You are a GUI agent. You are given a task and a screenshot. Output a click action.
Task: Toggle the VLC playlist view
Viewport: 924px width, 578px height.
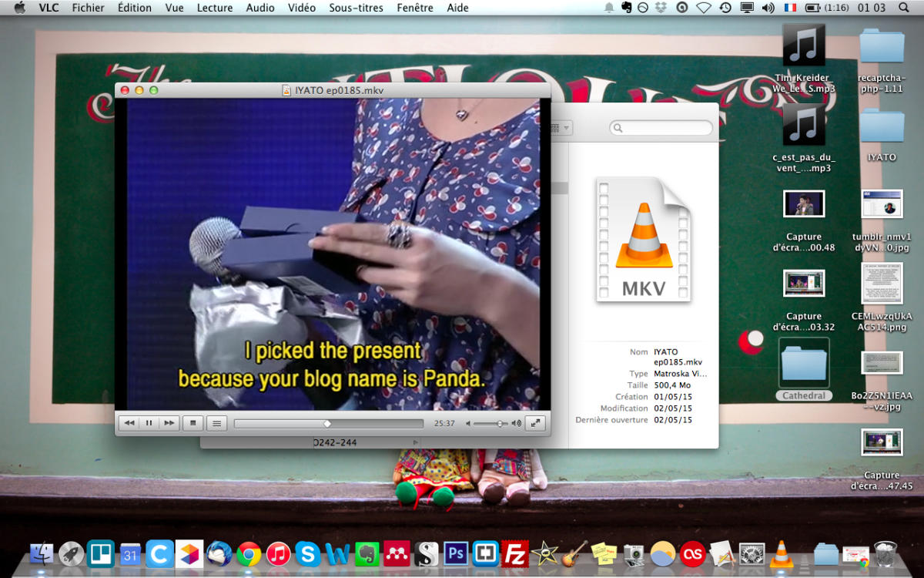coord(217,423)
